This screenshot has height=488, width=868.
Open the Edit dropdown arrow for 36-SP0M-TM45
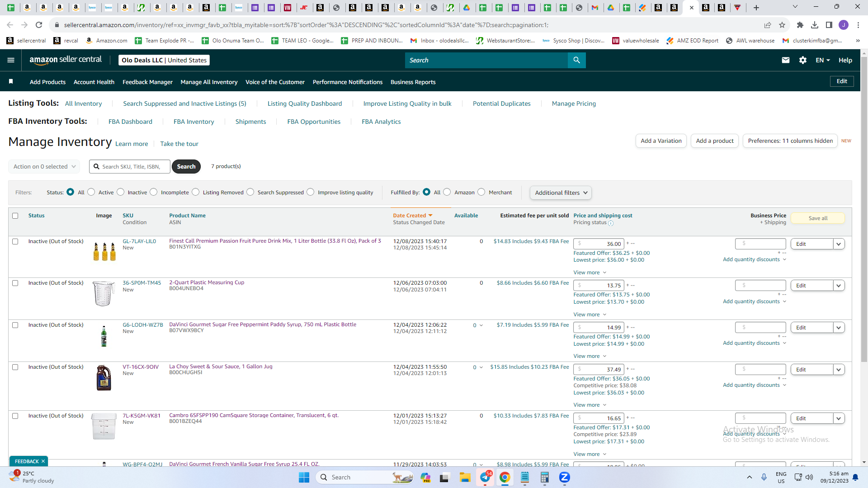pos(839,286)
